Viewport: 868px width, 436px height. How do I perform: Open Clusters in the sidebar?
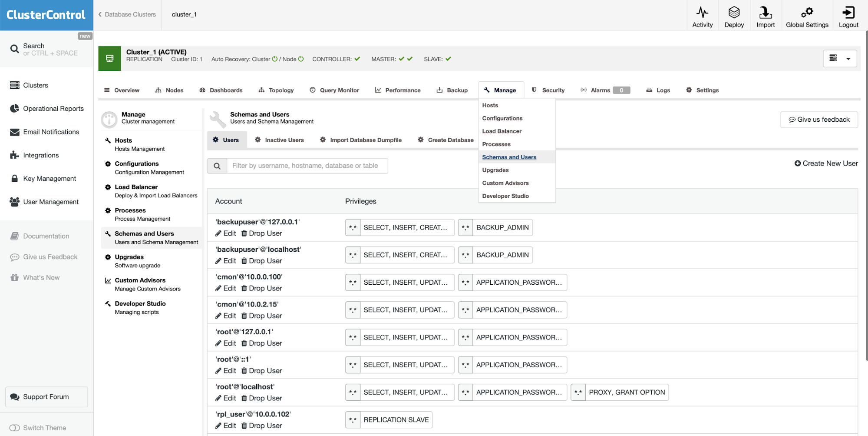(x=36, y=85)
